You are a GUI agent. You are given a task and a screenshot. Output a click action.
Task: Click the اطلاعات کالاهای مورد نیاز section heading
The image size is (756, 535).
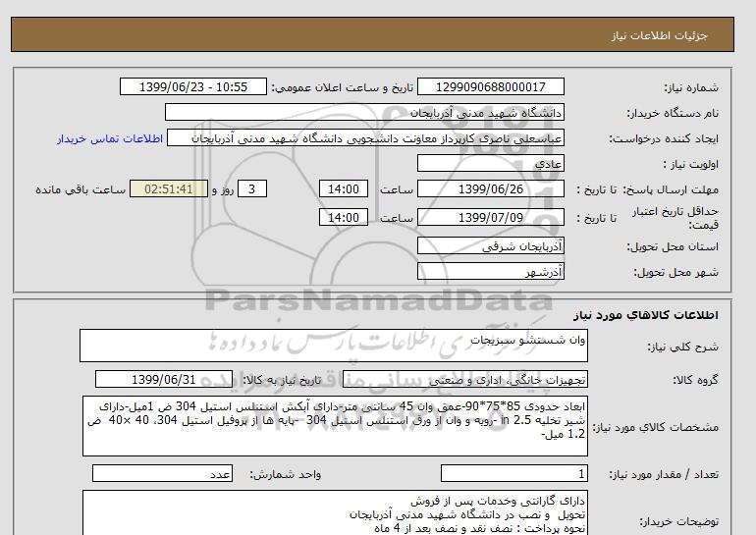click(x=646, y=315)
